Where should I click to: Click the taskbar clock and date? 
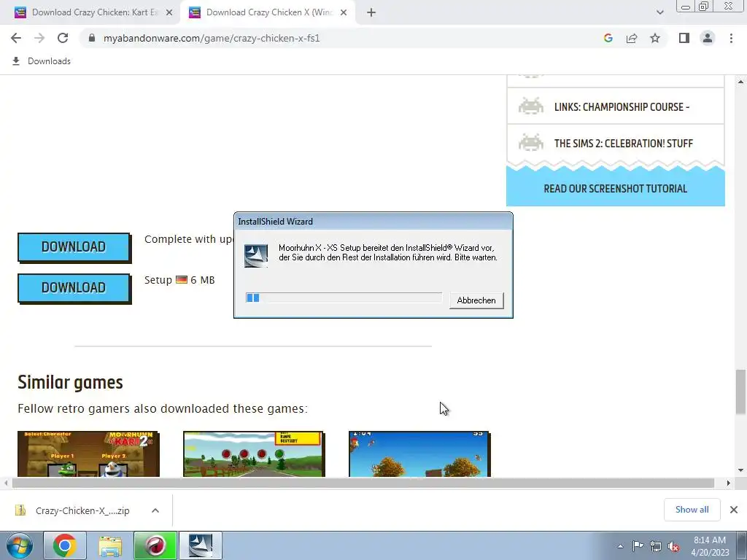pyautogui.click(x=710, y=546)
